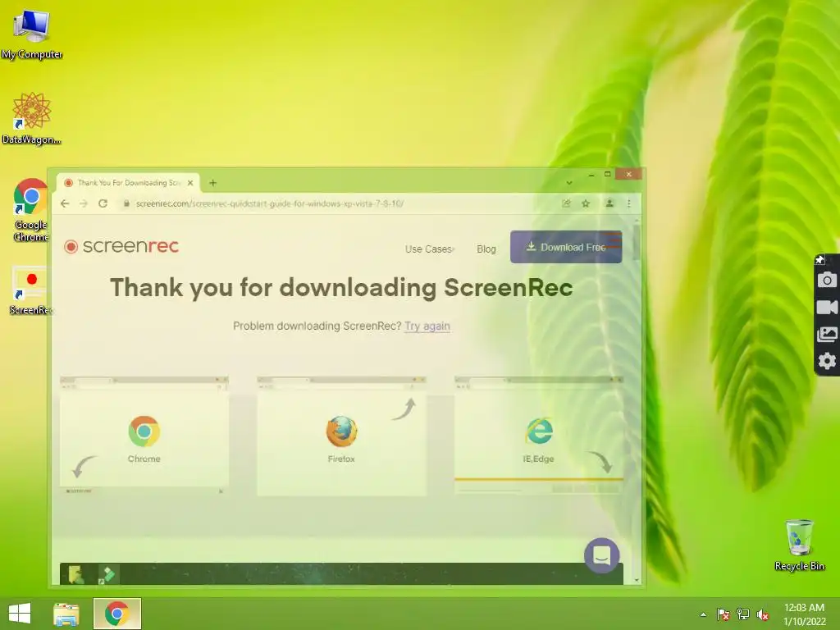Open the ScreenRec gallery icon
The image size is (840, 630).
(827, 335)
